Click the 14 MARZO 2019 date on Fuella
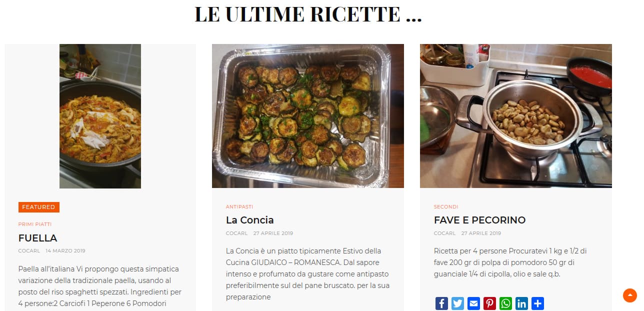644x311 pixels. (x=65, y=251)
